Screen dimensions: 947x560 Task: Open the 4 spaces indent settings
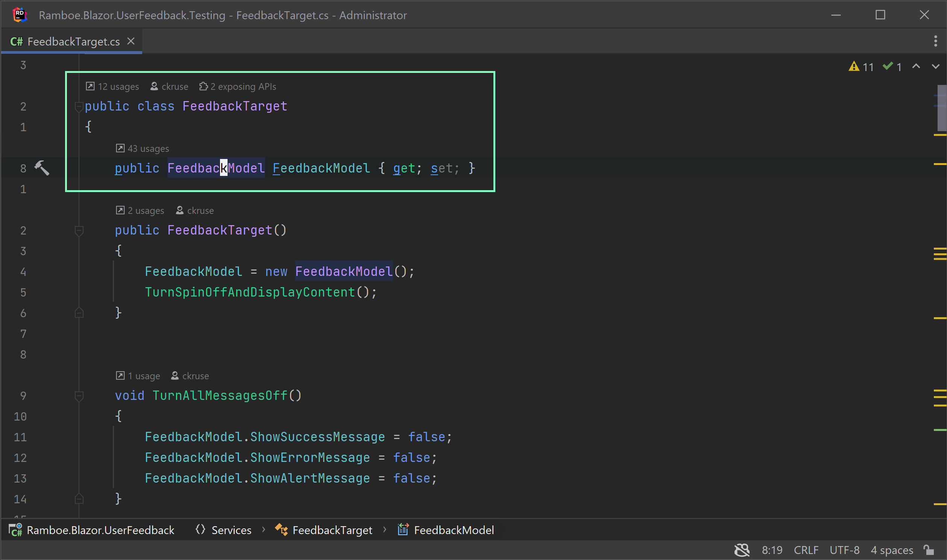[891, 550]
